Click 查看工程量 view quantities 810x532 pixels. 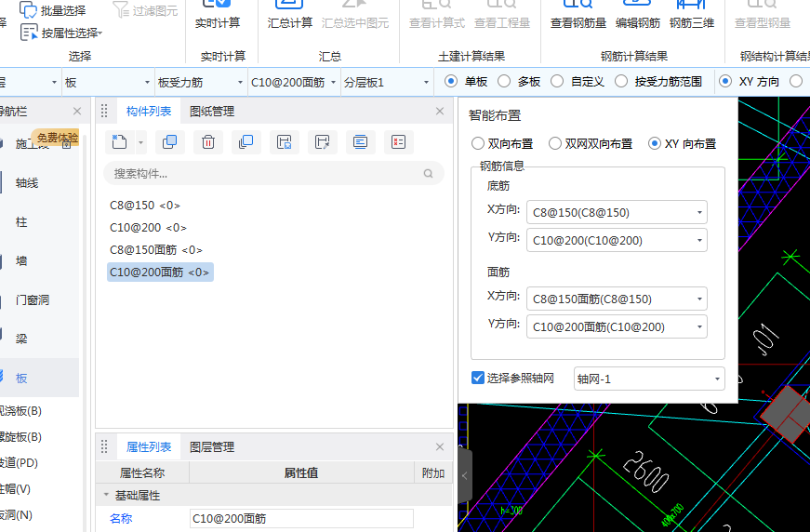[x=502, y=16]
